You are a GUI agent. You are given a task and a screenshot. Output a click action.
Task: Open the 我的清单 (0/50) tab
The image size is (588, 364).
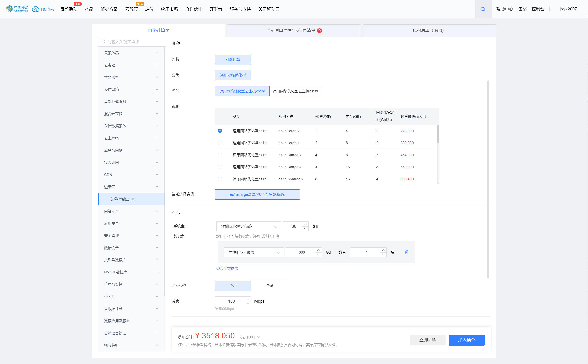(x=429, y=31)
